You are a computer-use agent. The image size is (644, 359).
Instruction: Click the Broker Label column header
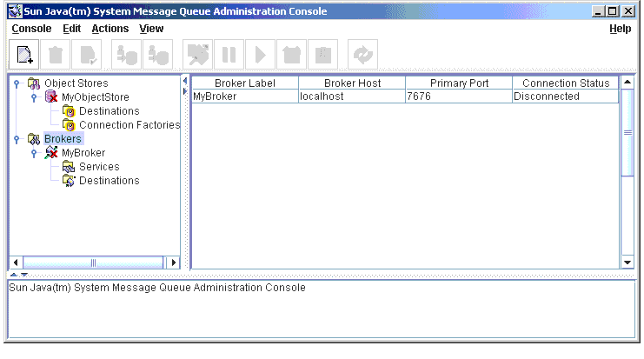(x=245, y=83)
